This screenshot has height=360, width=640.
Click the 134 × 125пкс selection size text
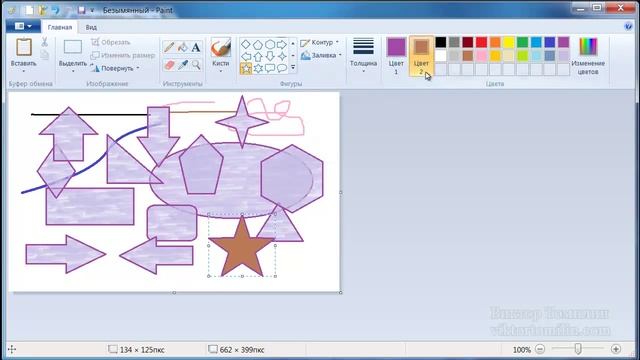pyautogui.click(x=142, y=350)
